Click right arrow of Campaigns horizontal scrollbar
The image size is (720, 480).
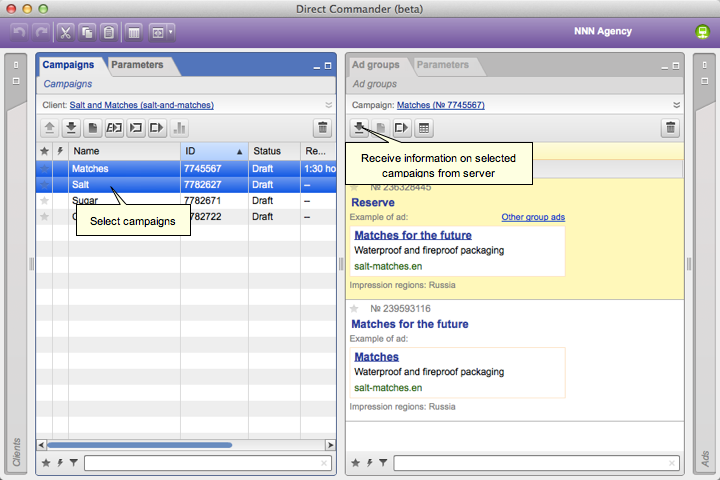(330, 445)
